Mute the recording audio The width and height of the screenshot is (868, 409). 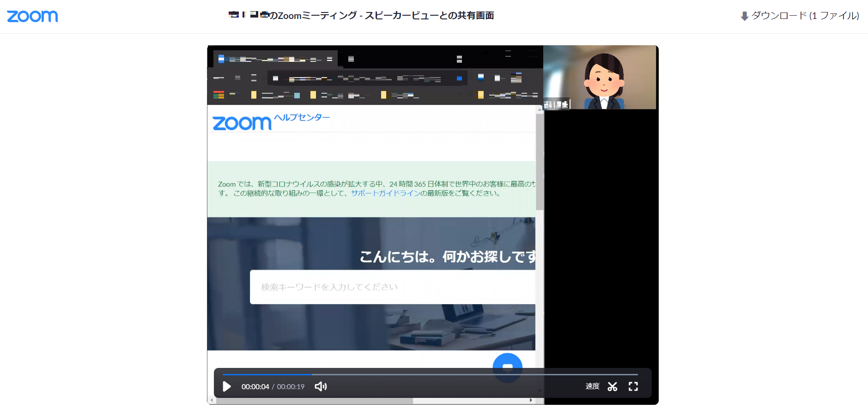[321, 386]
